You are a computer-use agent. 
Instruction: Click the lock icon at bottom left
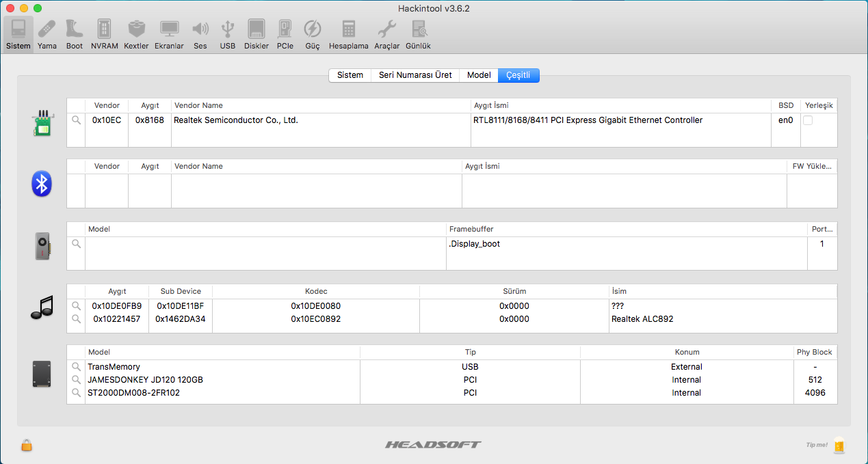[27, 446]
